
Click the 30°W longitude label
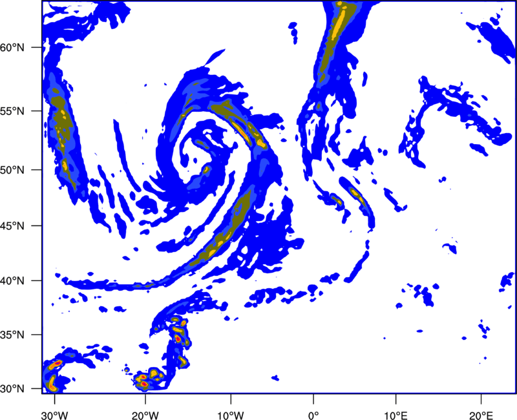(x=55, y=415)
